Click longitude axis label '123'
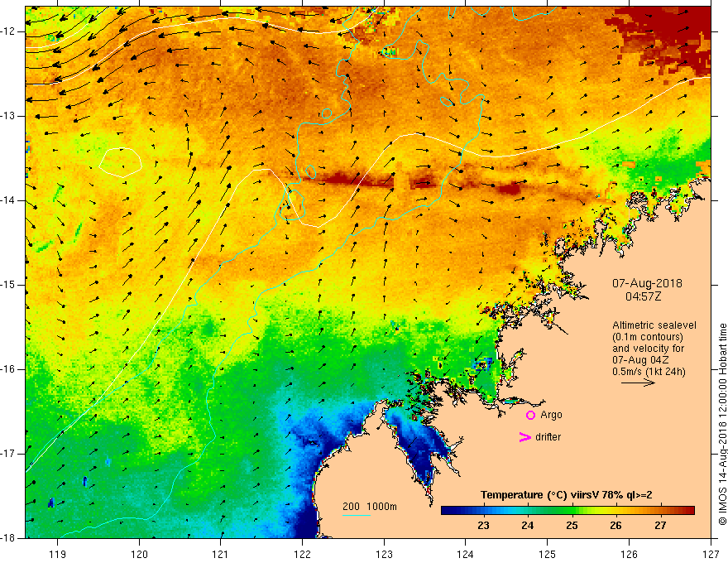 (384, 554)
